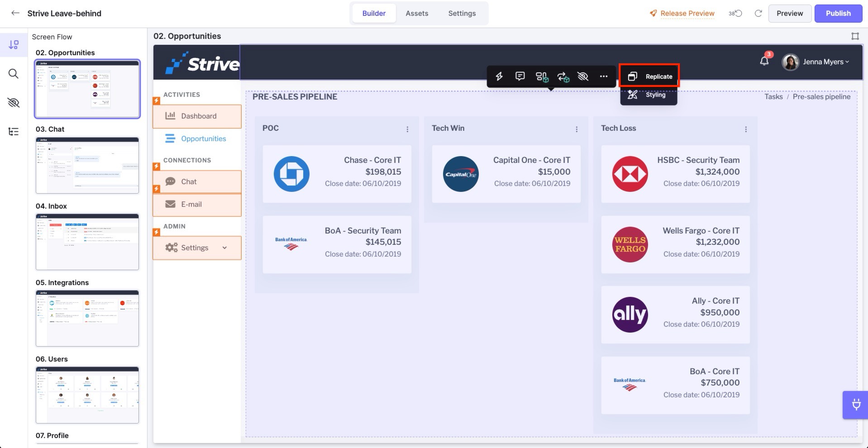This screenshot has height=448, width=868.
Task: Open the E-mail nav item
Action: 197,205
